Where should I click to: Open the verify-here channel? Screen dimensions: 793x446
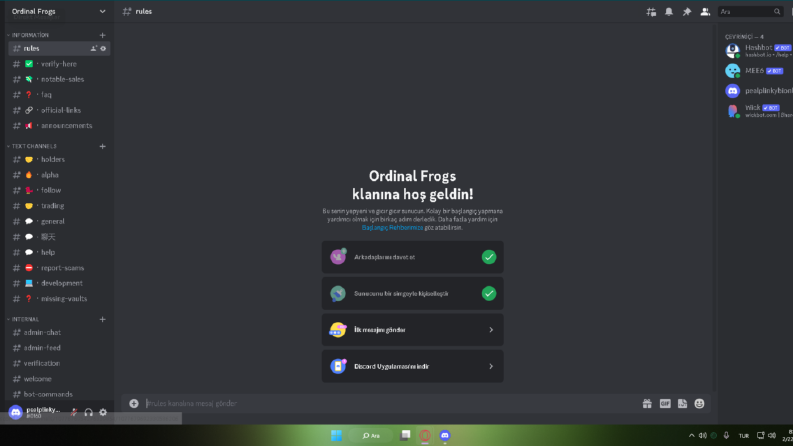59,64
